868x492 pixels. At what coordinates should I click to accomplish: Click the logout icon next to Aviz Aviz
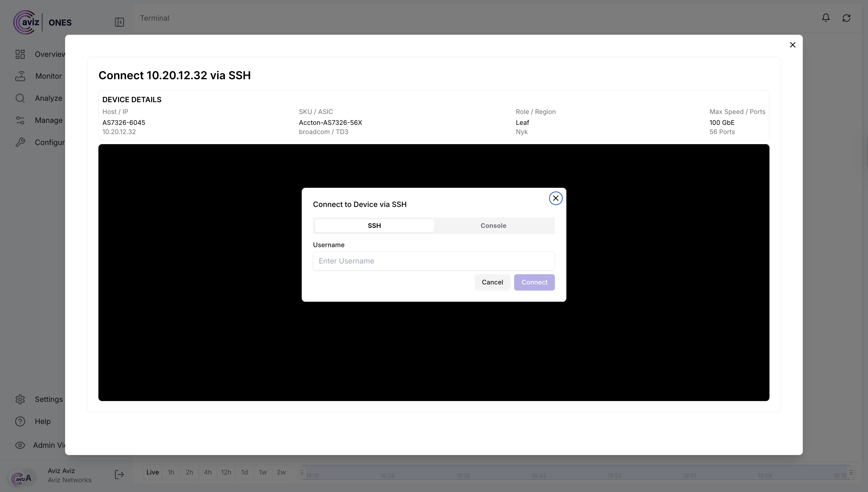point(119,474)
